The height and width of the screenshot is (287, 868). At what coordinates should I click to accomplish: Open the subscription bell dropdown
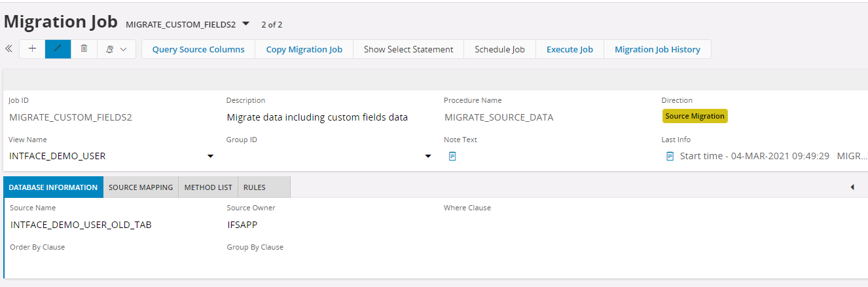pos(117,49)
